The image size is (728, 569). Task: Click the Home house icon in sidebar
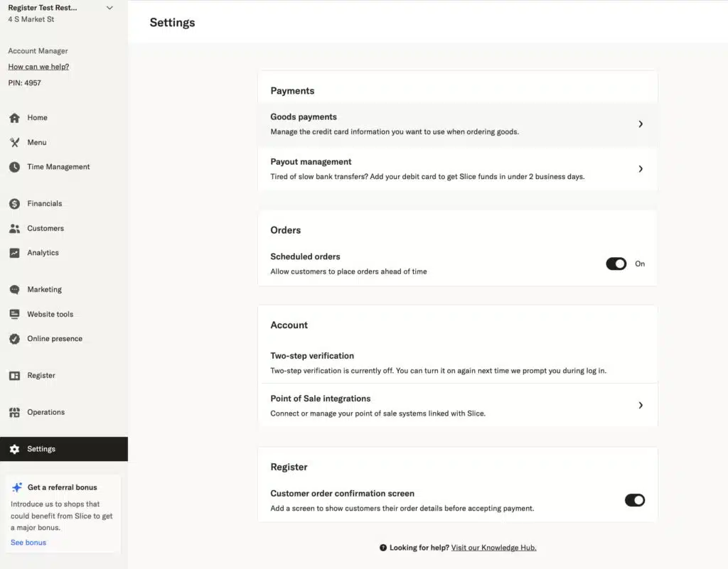coord(14,118)
